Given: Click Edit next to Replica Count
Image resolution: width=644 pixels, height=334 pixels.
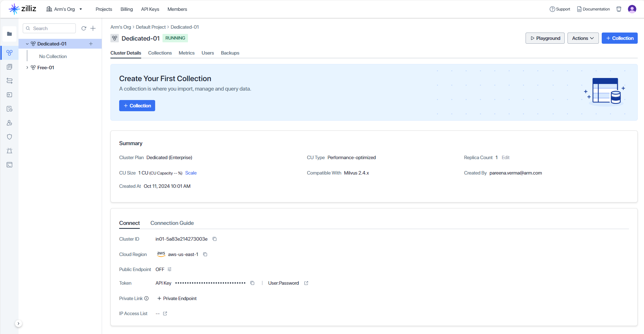Looking at the screenshot, I should click(x=506, y=157).
